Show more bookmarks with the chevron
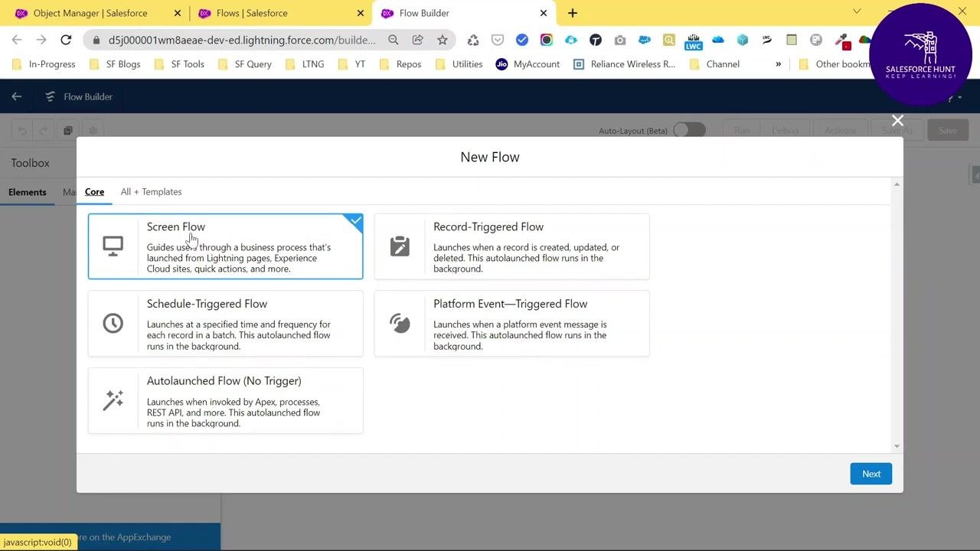980x551 pixels. [778, 64]
